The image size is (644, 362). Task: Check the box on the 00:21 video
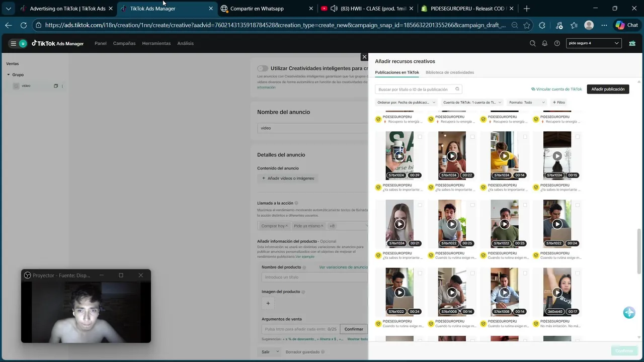point(420,205)
